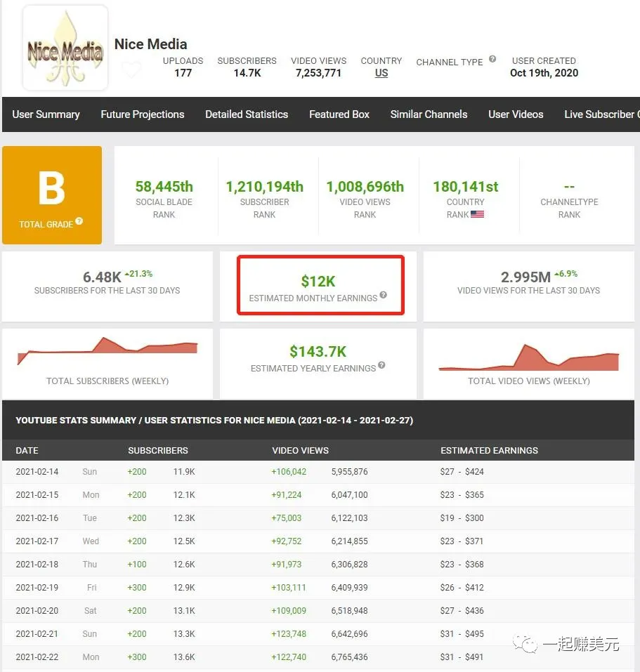640x672 pixels.
Task: Open the Live Subscriber Count tab
Action: tap(602, 114)
